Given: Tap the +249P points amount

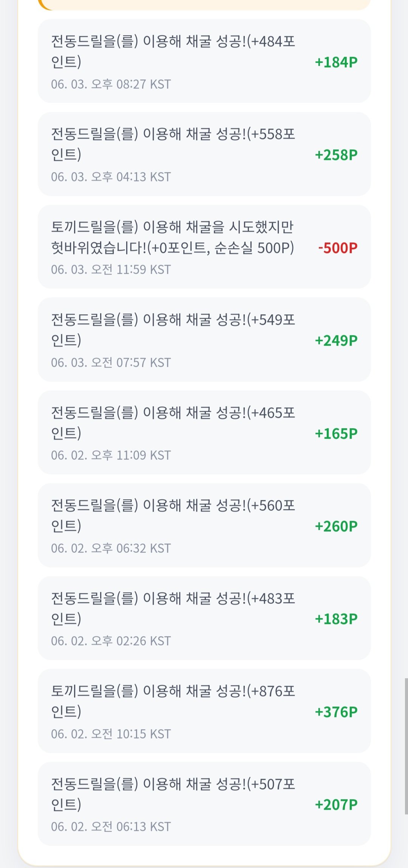Looking at the screenshot, I should [x=336, y=340].
